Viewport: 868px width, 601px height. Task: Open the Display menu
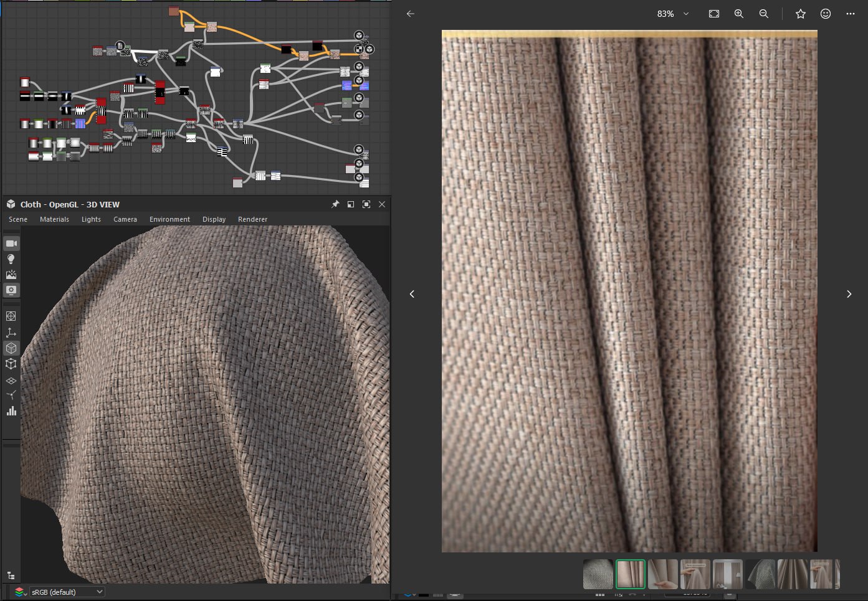coord(214,219)
